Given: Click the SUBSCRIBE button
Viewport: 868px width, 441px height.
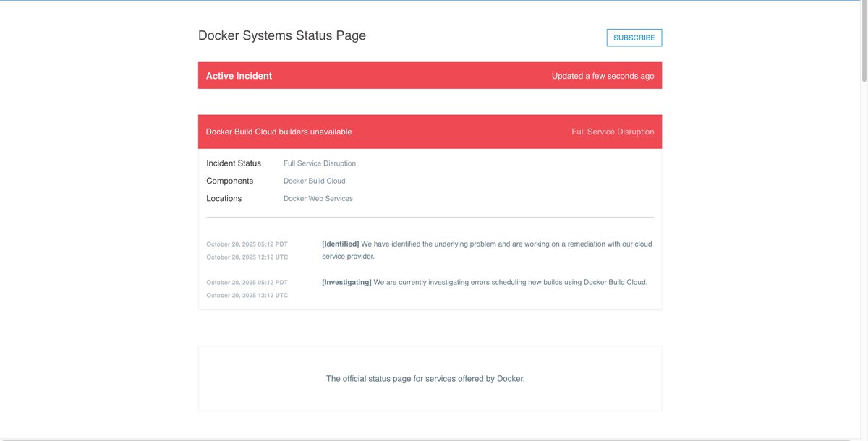Looking at the screenshot, I should [x=634, y=38].
